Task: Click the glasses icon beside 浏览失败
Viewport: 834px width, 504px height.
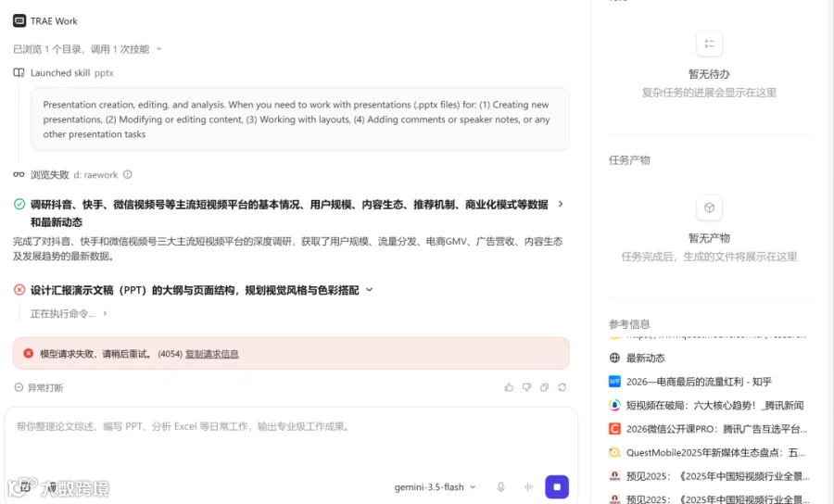Action: pos(19,174)
